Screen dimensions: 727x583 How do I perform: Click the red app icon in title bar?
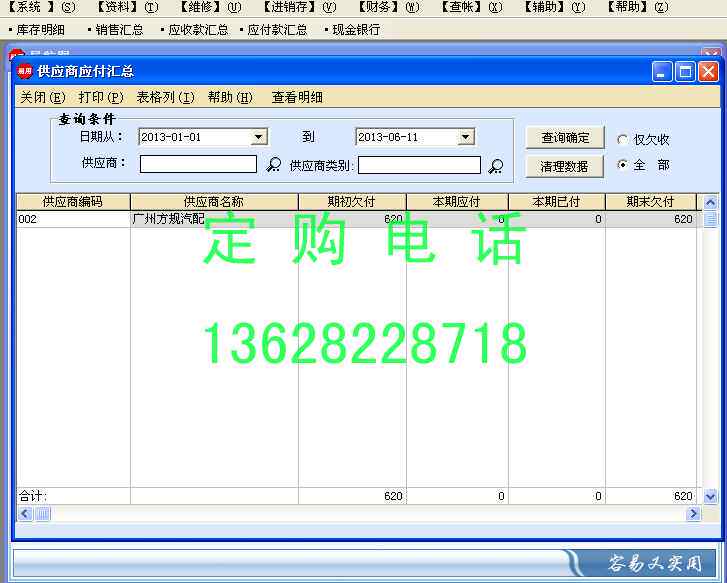25,71
